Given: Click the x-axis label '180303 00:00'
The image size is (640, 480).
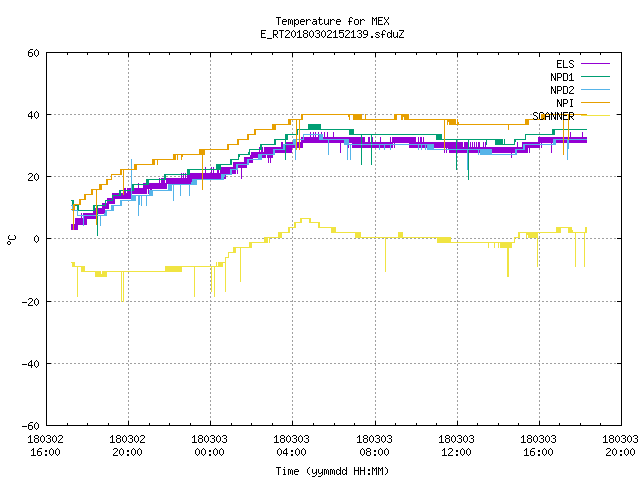Looking at the screenshot, I should 209,446.
